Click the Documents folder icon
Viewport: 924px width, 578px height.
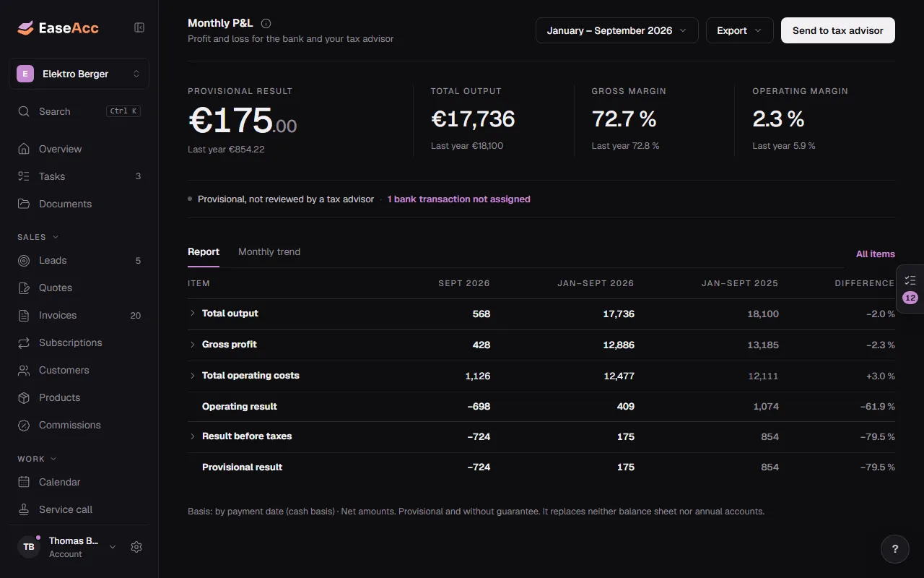pos(24,204)
